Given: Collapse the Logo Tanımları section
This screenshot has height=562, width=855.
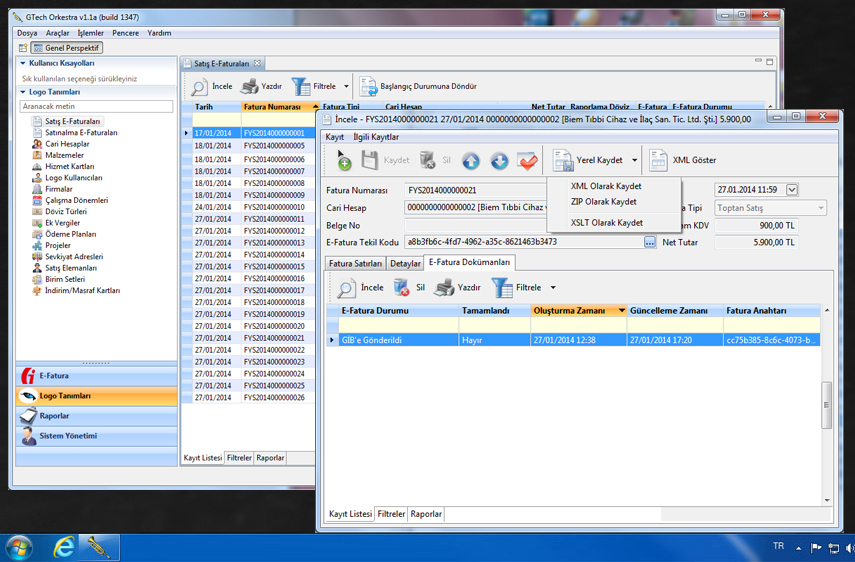Looking at the screenshot, I should coord(23,92).
